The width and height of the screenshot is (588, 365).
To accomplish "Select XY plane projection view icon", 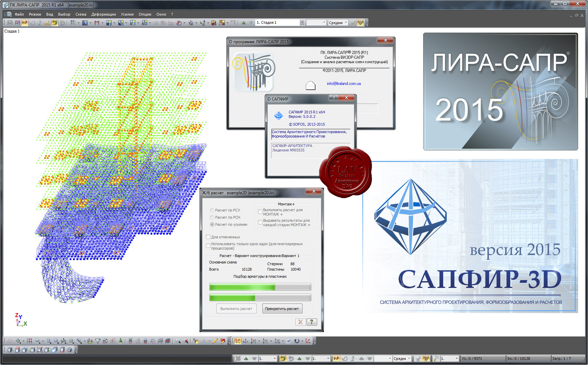I will coord(265,341).
